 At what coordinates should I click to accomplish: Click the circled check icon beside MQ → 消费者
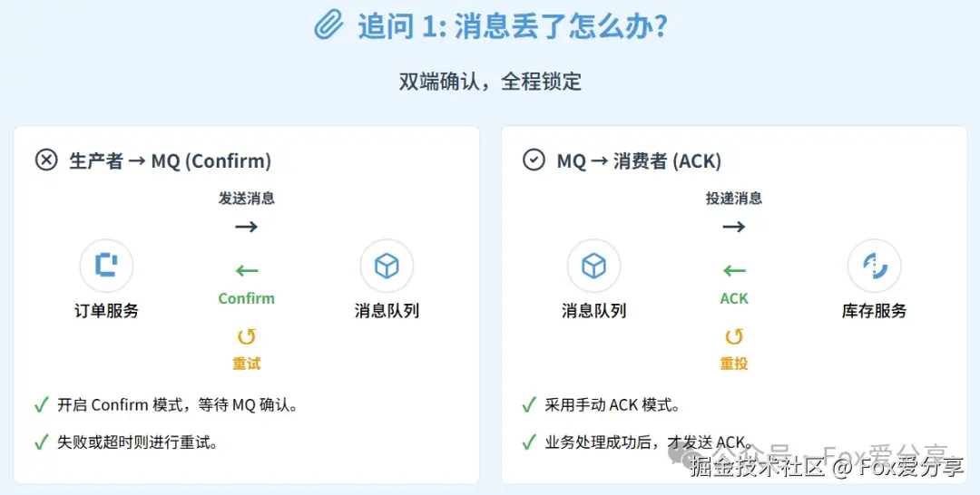534,160
